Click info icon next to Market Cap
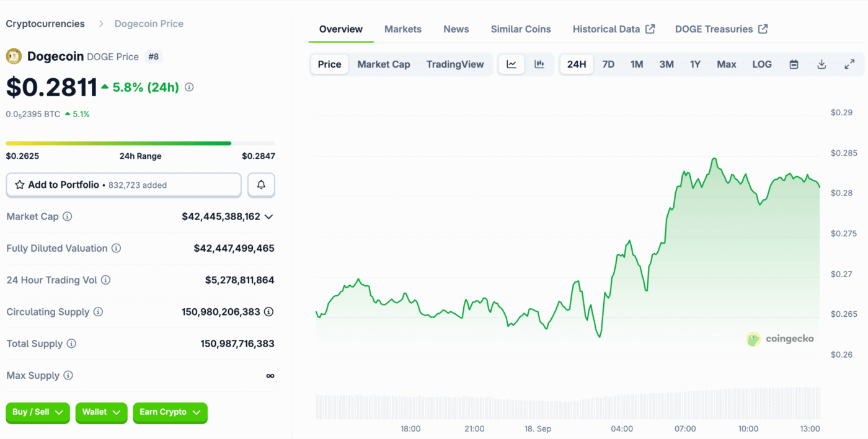Image resolution: width=868 pixels, height=439 pixels. (68, 216)
